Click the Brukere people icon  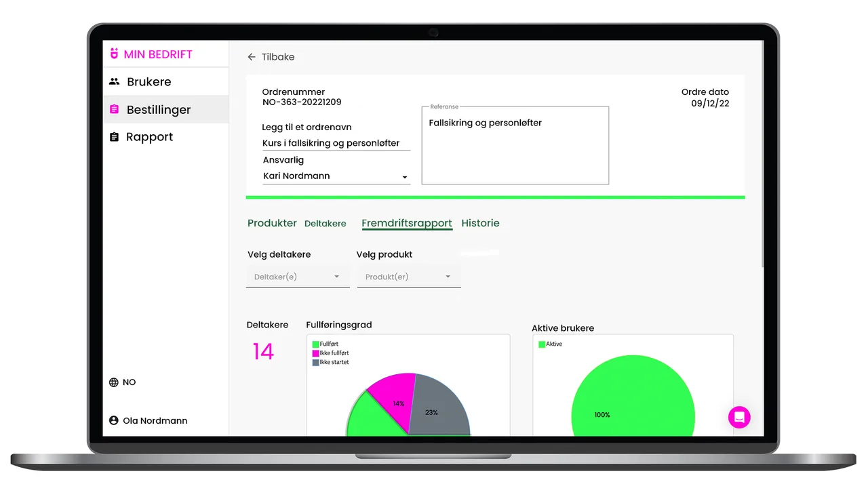click(114, 81)
